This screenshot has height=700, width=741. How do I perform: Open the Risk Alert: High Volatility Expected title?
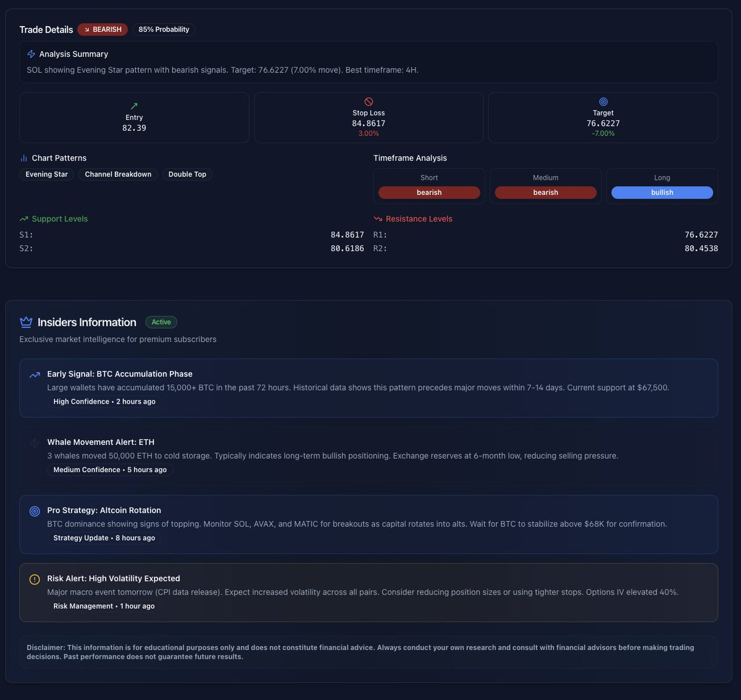click(114, 578)
